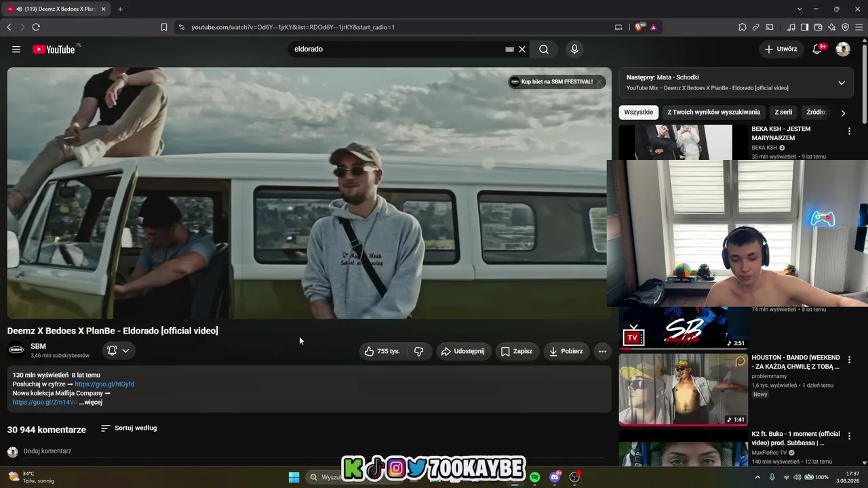Dismiss the SBM FFESTIVAL ticket card
The image size is (868, 488).
tap(599, 82)
